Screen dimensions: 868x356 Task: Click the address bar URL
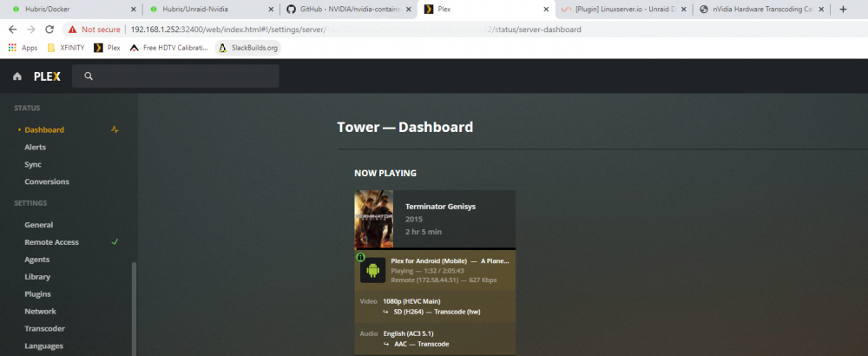(356, 30)
